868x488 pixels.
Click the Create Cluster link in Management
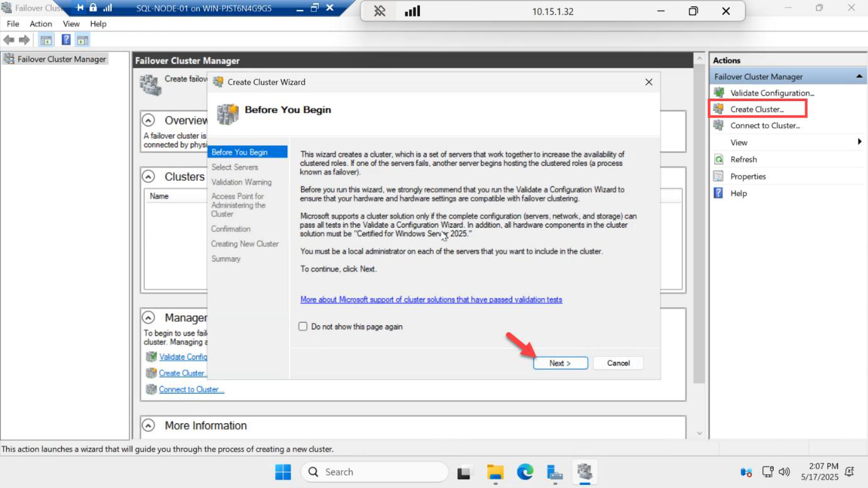coord(182,373)
